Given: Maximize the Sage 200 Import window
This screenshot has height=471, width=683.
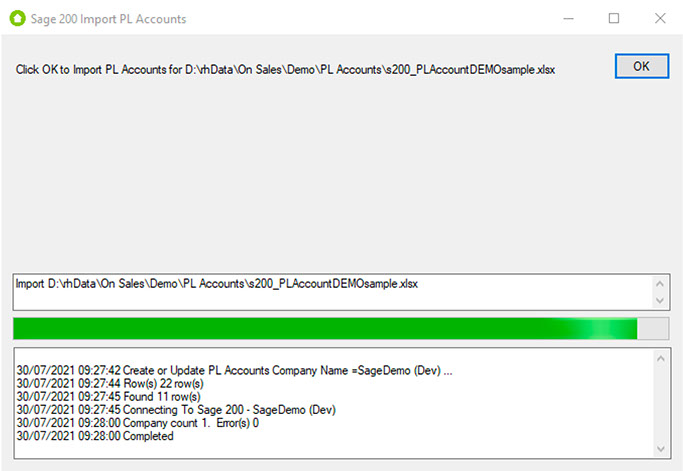Looking at the screenshot, I should pyautogui.click(x=614, y=18).
